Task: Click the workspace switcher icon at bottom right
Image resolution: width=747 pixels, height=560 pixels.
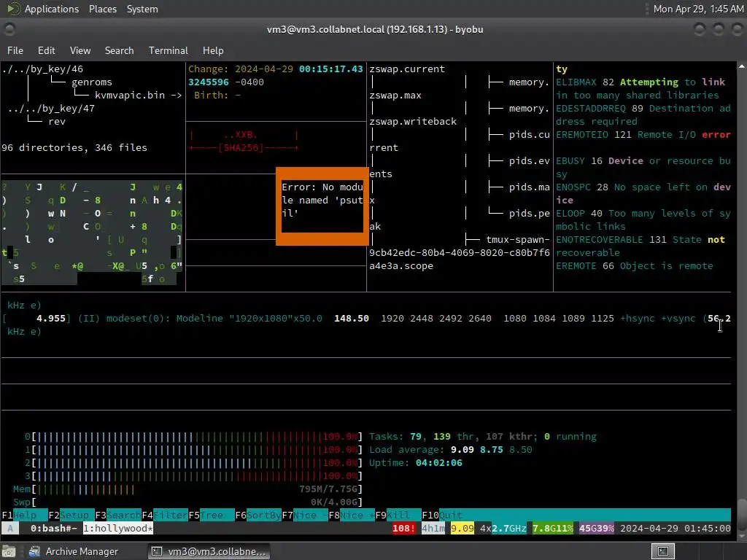Action: click(662, 551)
